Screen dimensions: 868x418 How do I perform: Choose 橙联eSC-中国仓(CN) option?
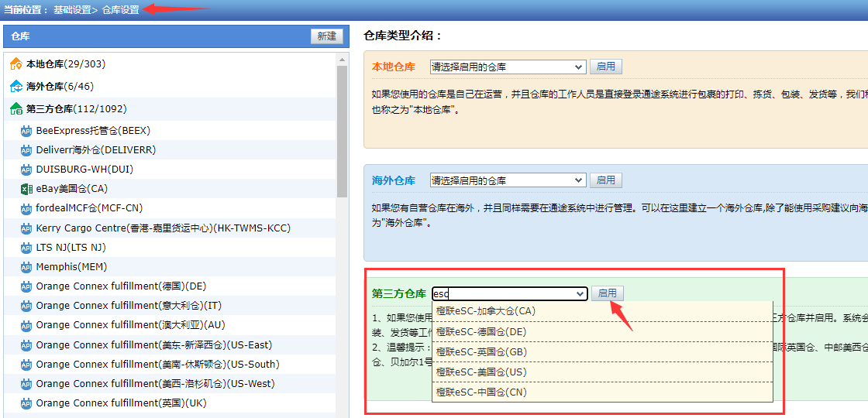601,392
